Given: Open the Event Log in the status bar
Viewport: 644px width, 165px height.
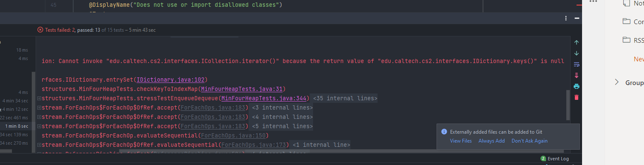Looking at the screenshot, I should point(555,159).
